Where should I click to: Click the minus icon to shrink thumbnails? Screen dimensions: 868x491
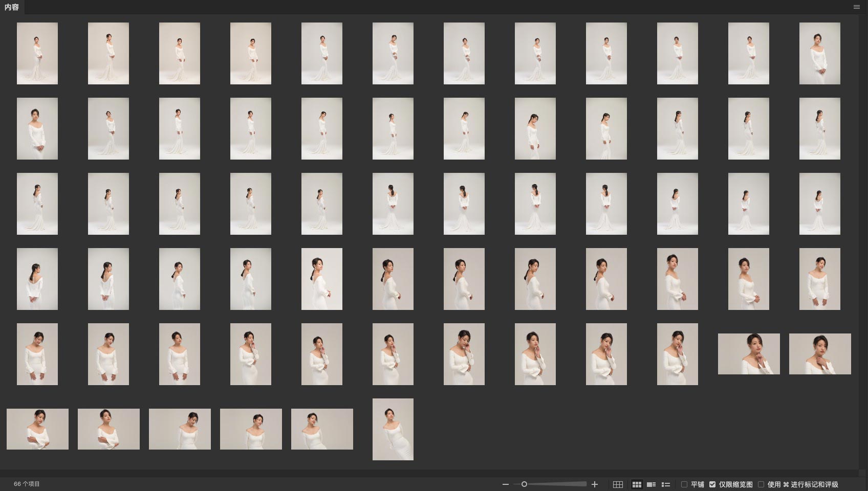coord(506,484)
